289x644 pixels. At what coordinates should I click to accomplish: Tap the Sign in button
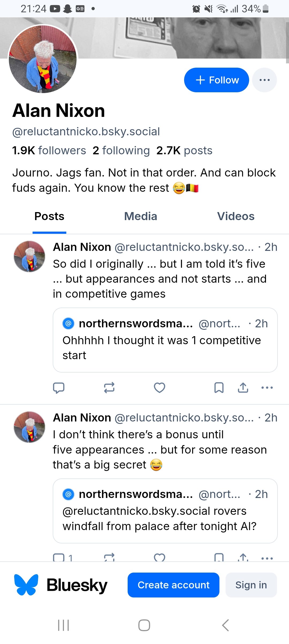pos(251,585)
